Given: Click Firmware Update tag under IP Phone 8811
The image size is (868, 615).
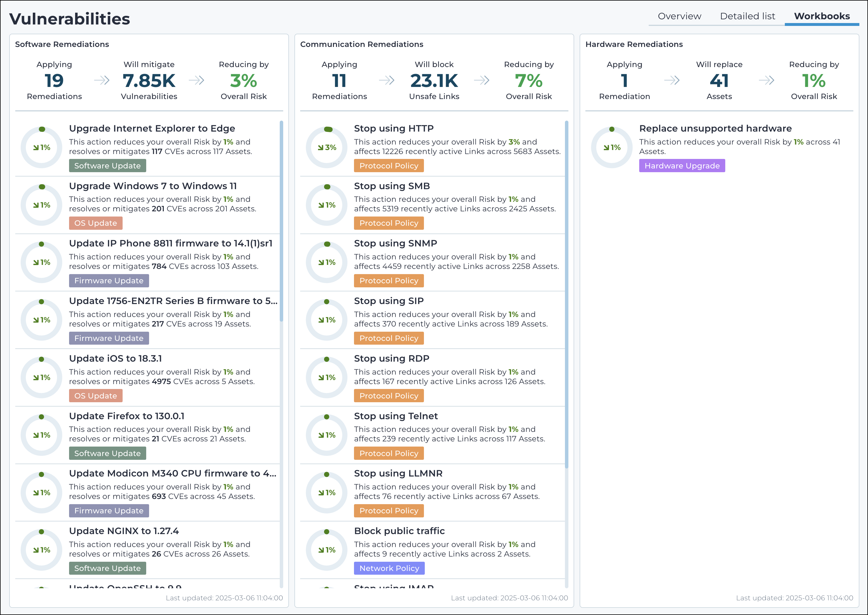Looking at the screenshot, I should coord(109,281).
